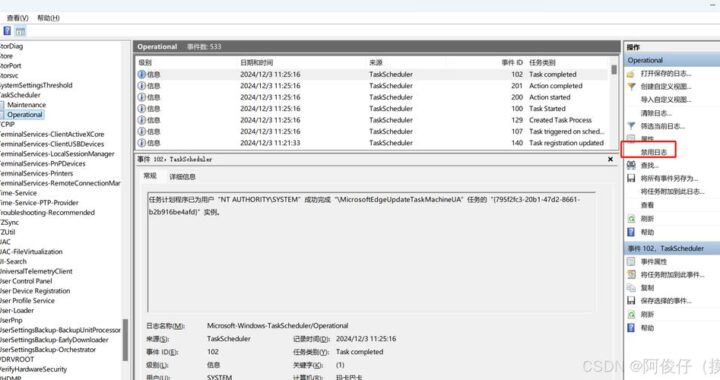
Task: Click help (帮助) in the event 102 actions section
Action: (647, 328)
